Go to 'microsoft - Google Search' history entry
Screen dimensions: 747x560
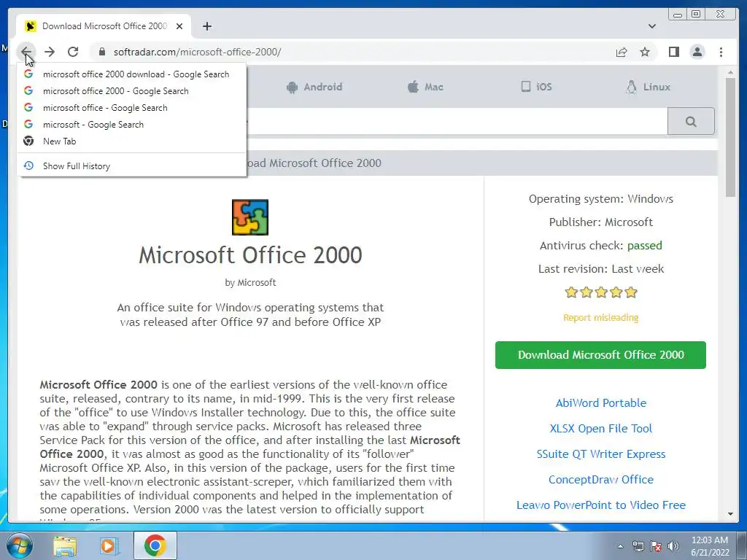click(132, 124)
